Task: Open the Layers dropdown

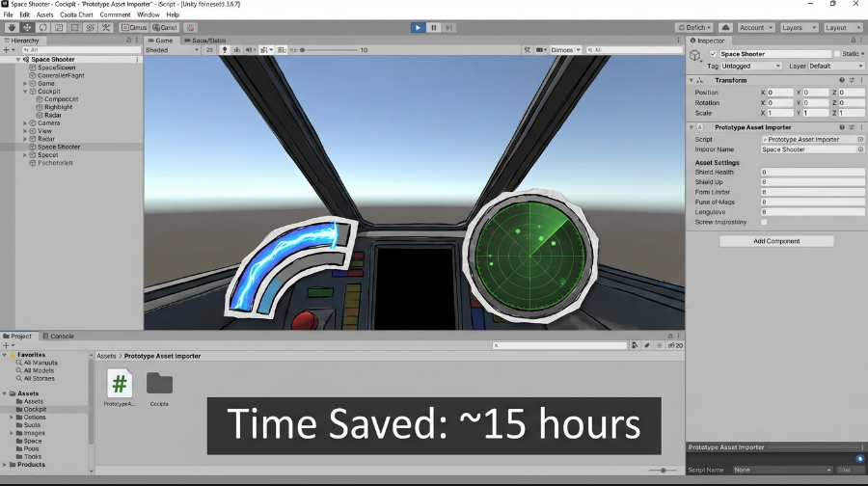Action: (799, 27)
